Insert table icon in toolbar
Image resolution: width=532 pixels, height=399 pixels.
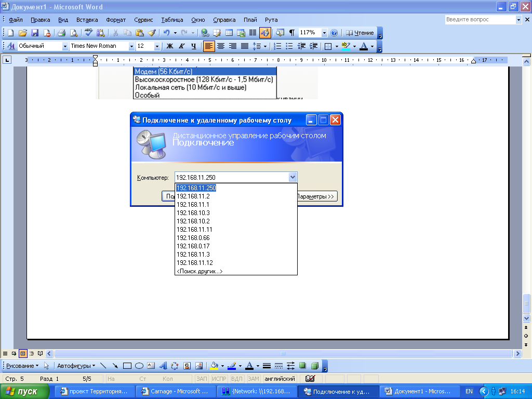(x=229, y=33)
